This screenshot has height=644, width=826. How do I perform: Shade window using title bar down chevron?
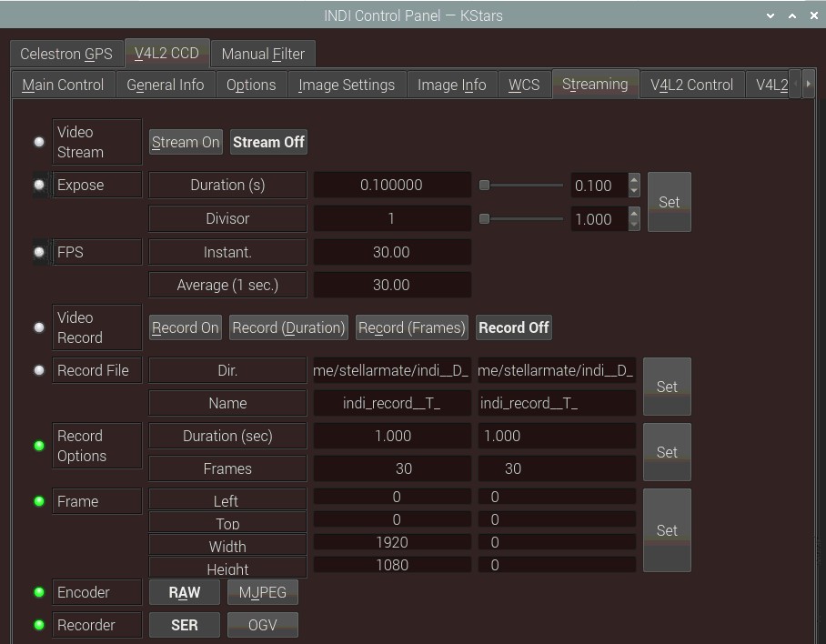pos(771,15)
